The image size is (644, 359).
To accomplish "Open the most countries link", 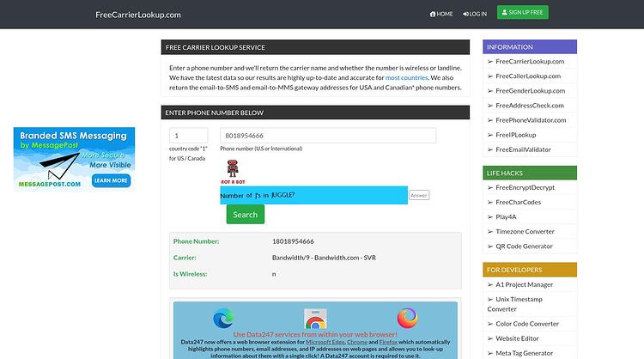I will (407, 77).
